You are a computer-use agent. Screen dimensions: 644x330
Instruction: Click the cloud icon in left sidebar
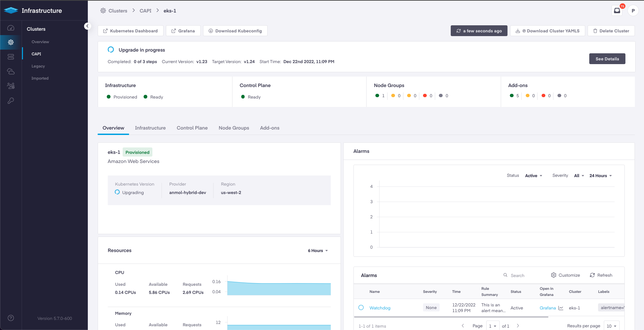11,71
